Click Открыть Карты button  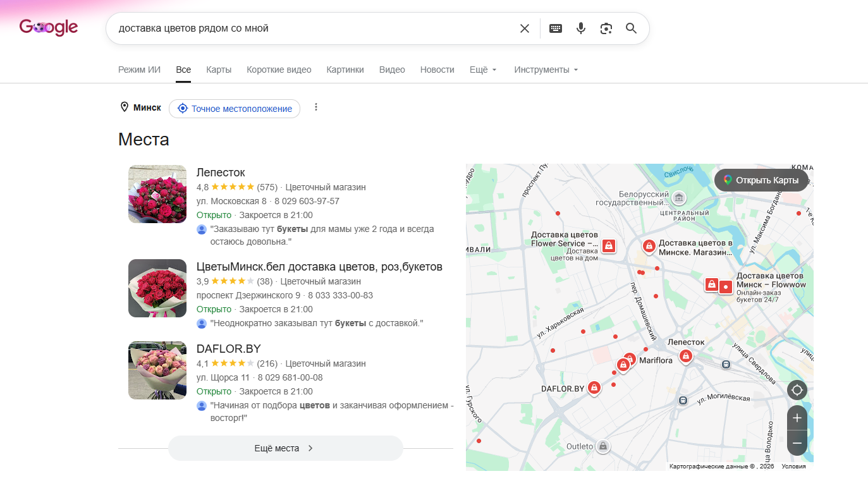(761, 180)
